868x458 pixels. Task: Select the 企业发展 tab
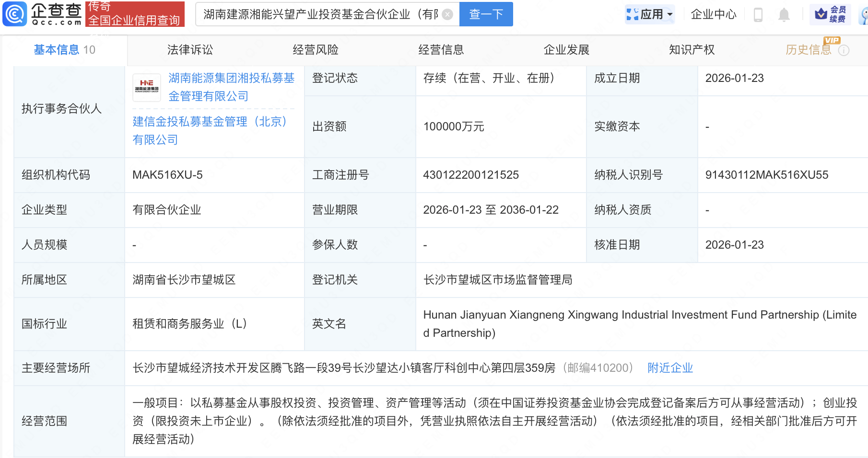pyautogui.click(x=567, y=49)
